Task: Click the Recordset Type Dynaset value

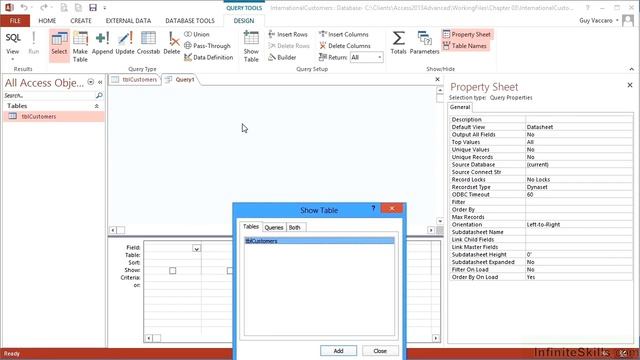Action: (x=579, y=187)
